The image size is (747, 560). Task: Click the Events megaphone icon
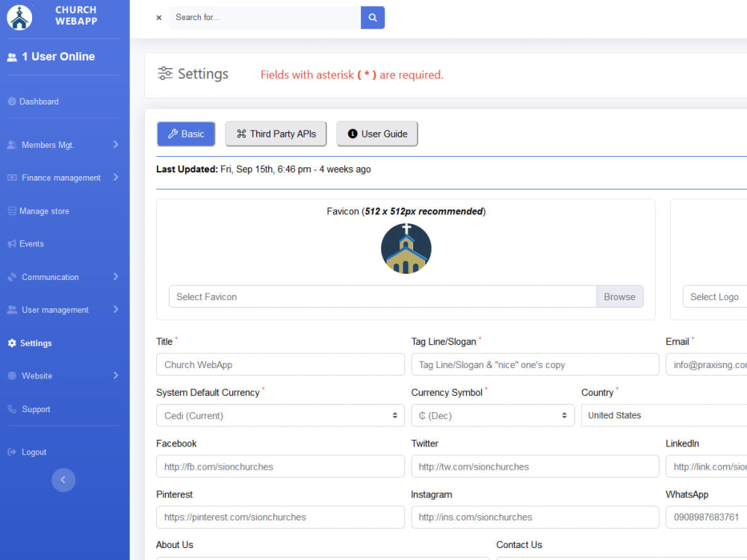click(x=12, y=244)
